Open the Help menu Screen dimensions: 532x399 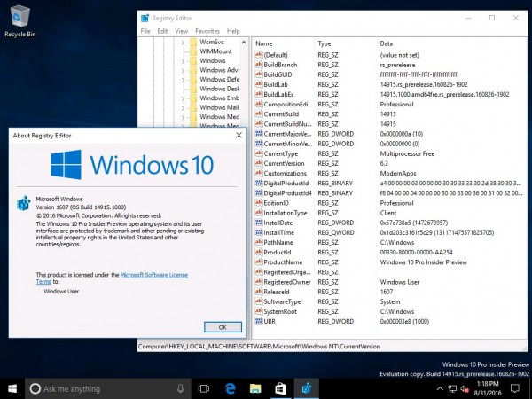pyautogui.click(x=233, y=31)
